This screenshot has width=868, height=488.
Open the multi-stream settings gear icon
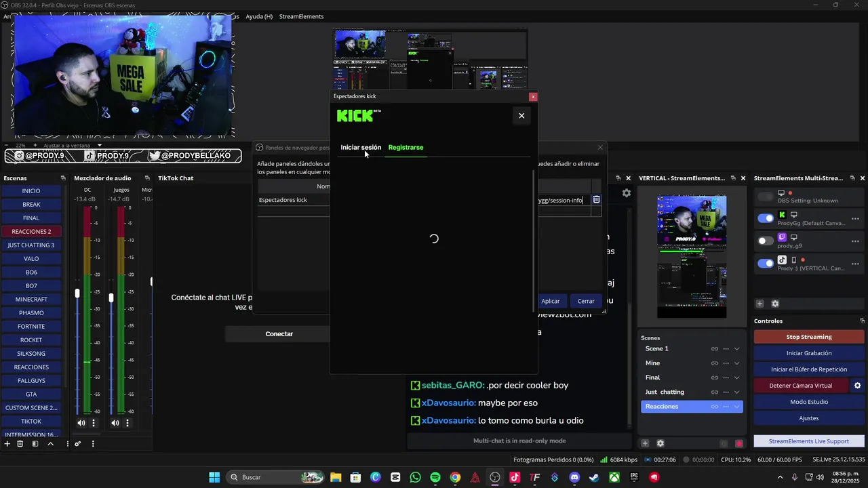click(x=775, y=304)
